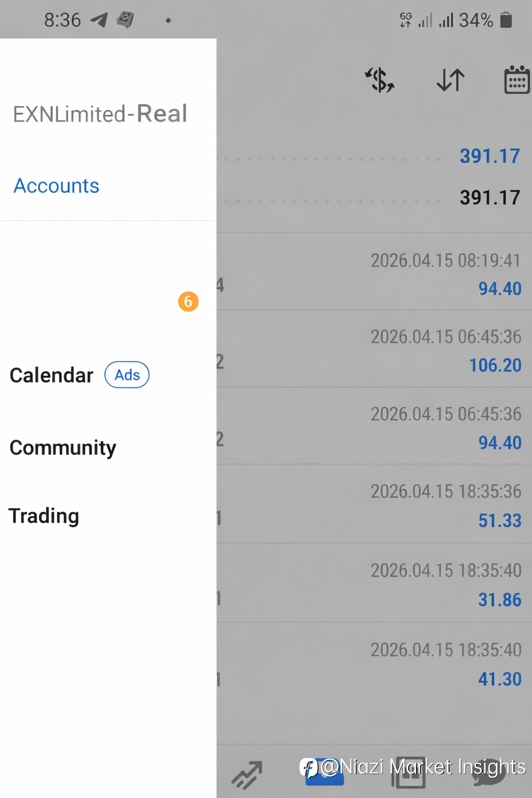This screenshot has height=798, width=532.
Task: Open the blue history inbox tab
Action: coord(325,772)
